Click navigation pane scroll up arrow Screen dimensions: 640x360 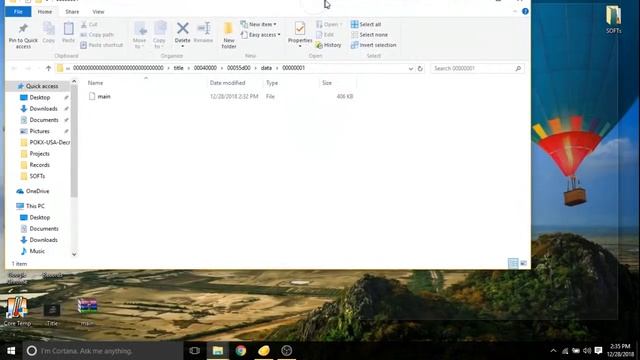coord(74,82)
